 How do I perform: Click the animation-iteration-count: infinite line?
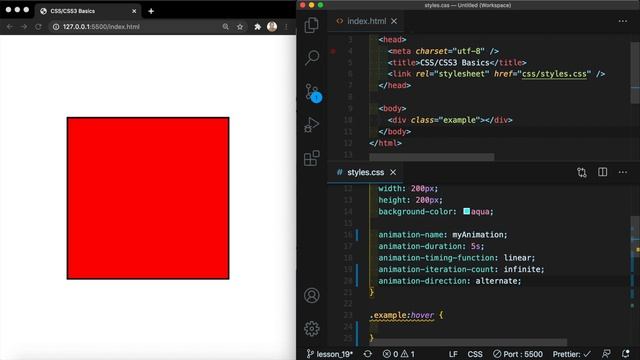point(461,269)
